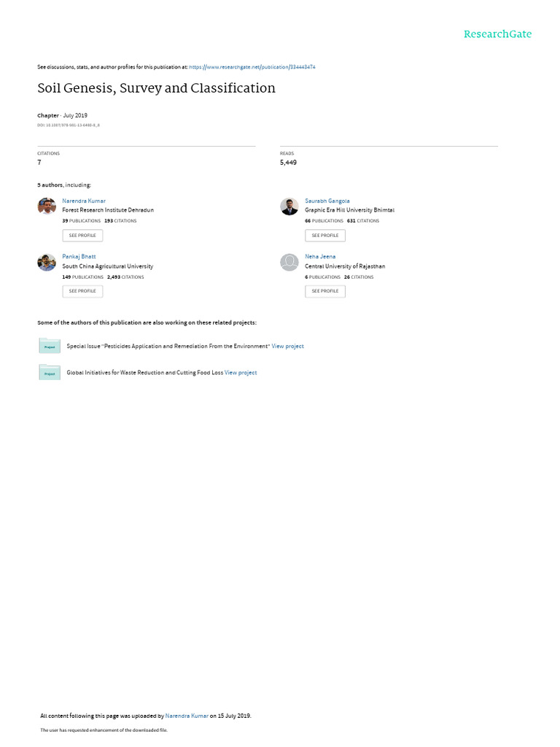This screenshot has height=747, width=560.
Task: Click Neha Jeena's placeholder avatar icon
Action: (x=289, y=262)
